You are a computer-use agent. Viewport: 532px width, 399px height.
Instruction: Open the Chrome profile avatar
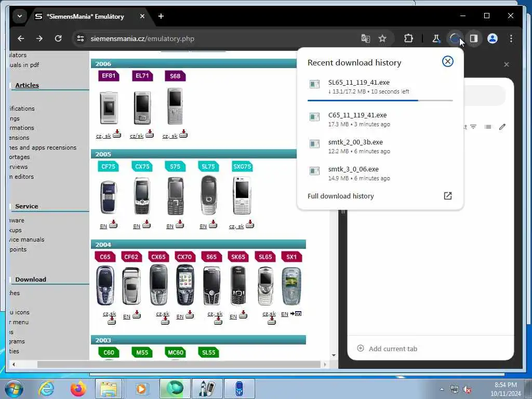(493, 38)
